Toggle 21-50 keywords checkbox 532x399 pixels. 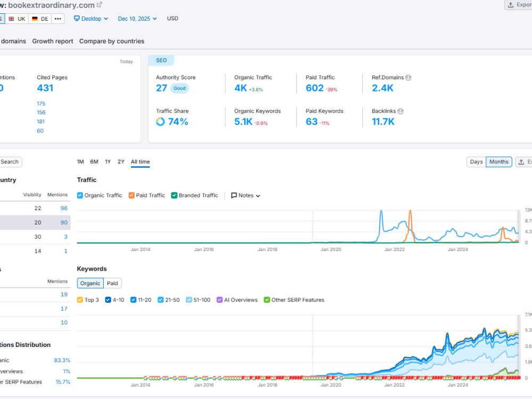tap(161, 300)
